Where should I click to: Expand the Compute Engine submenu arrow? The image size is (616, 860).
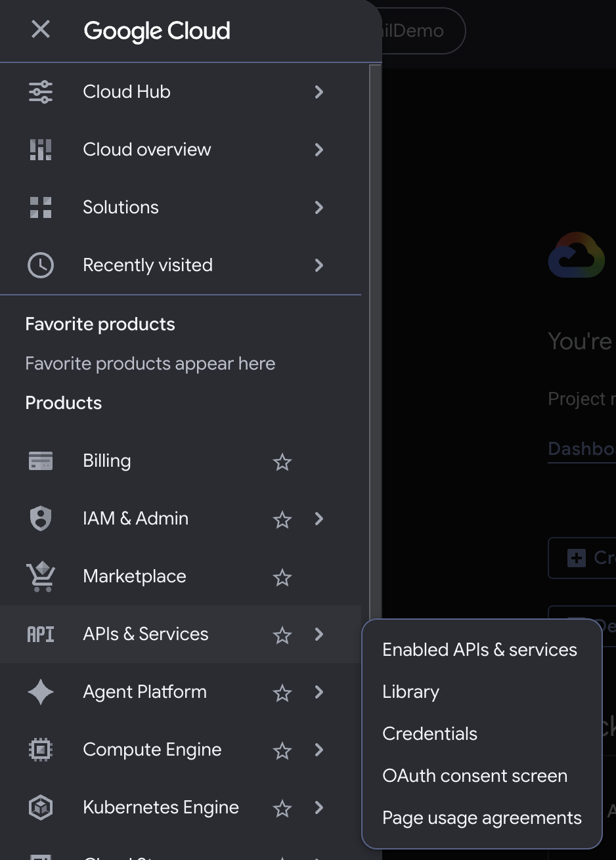point(319,750)
